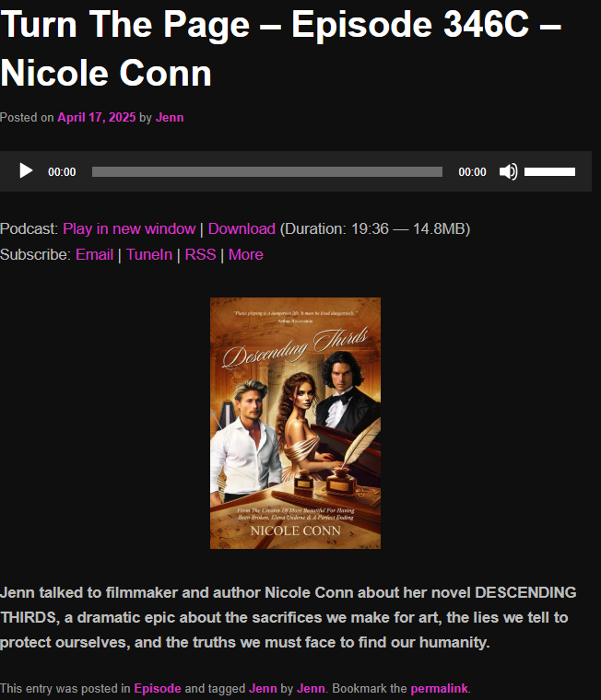
Task: Open Play in new window link
Action: tap(129, 228)
